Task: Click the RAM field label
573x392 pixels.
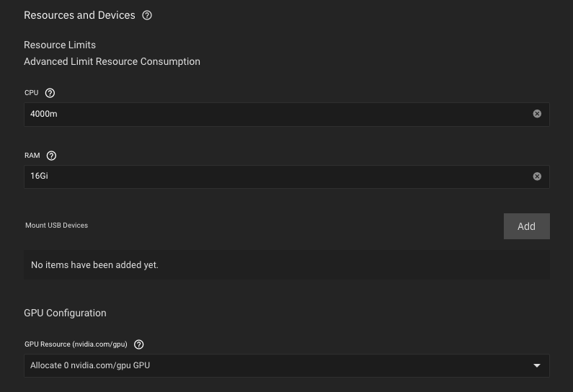Action: pos(32,156)
